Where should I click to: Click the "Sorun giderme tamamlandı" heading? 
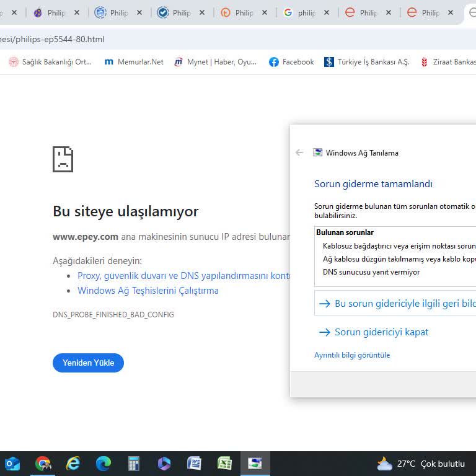(x=373, y=184)
